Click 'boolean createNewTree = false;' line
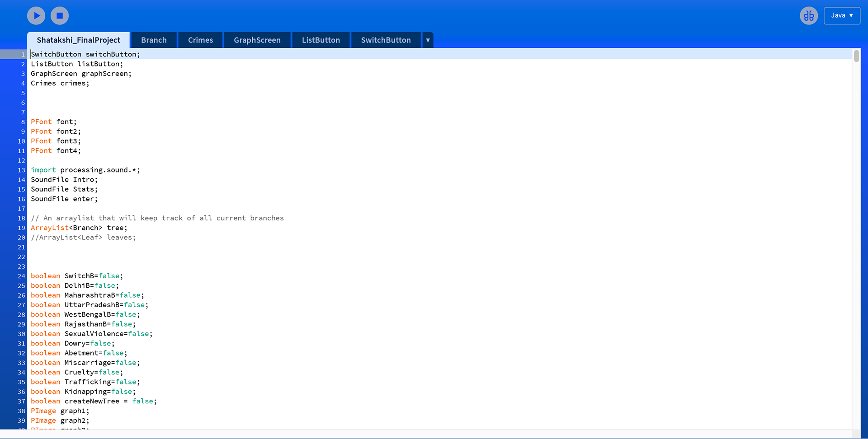868x439 pixels. coord(94,401)
